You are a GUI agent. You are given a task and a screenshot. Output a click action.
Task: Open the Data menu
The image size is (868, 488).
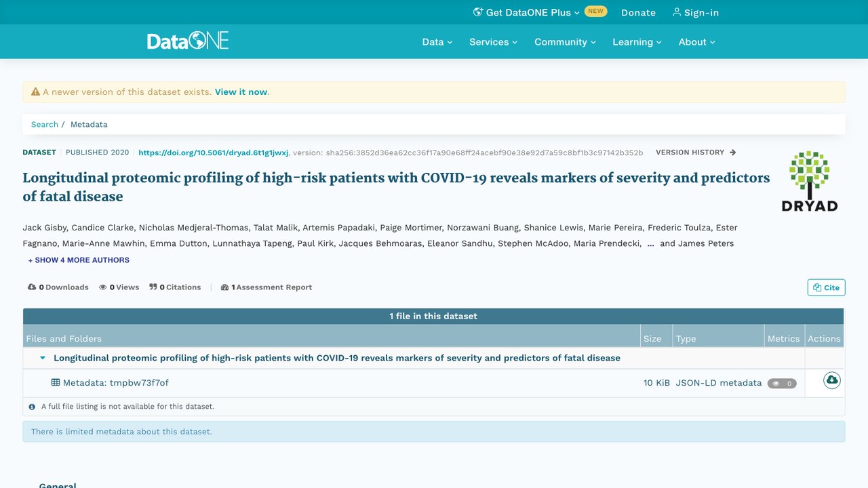click(437, 42)
